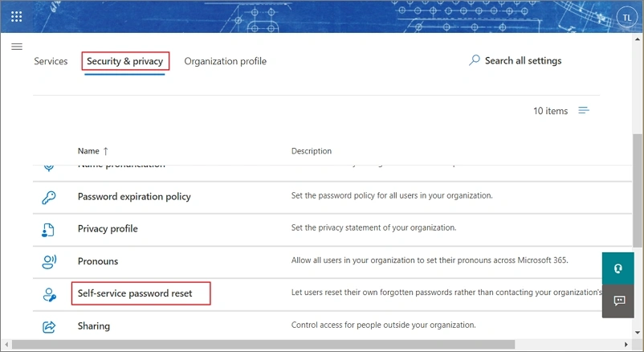644x352 pixels.
Task: Click the search magnifier icon
Action: click(475, 60)
